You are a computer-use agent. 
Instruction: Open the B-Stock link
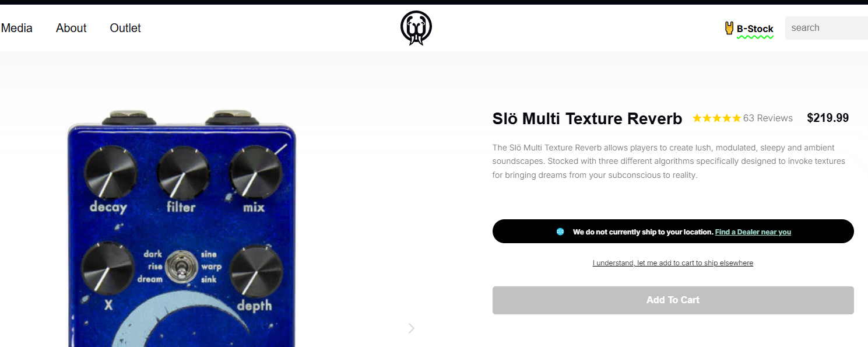(755, 29)
